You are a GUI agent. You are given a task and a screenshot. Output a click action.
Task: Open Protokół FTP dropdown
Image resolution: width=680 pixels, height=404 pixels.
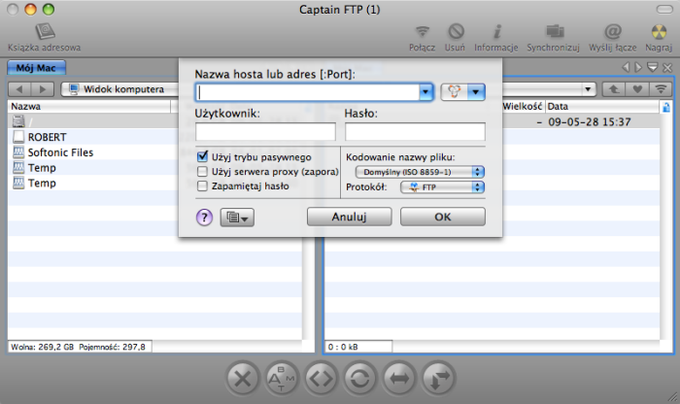pyautogui.click(x=442, y=187)
